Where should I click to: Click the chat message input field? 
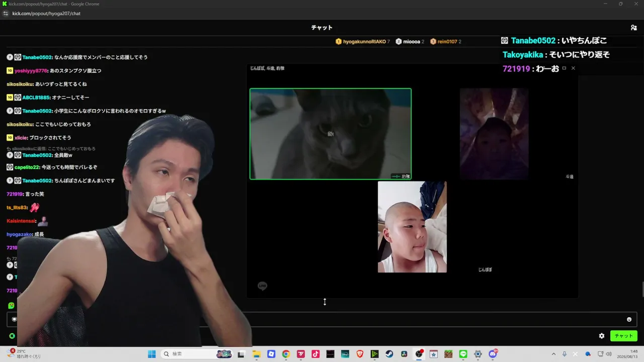coord(322,319)
